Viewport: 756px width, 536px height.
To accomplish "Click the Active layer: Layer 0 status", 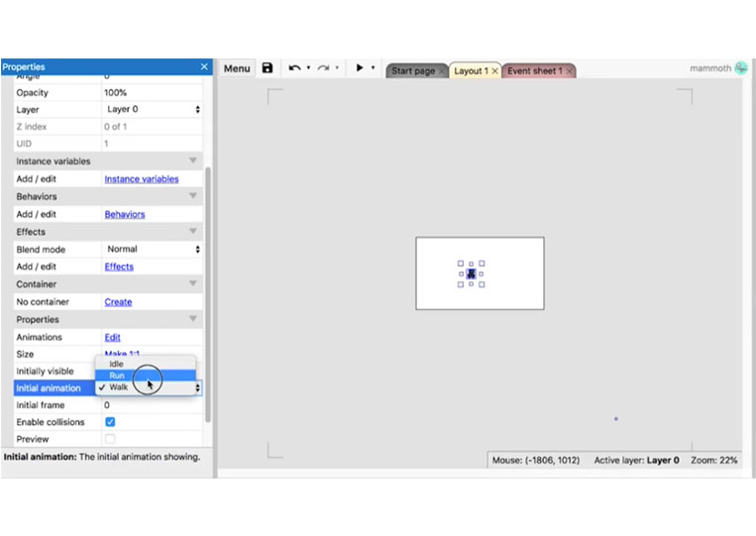I will [x=636, y=461].
